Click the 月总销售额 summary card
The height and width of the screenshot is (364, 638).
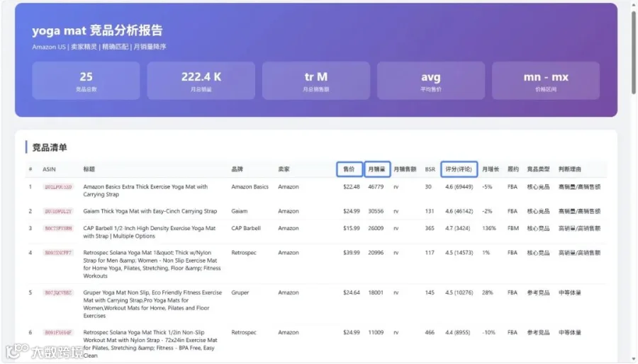click(x=316, y=81)
